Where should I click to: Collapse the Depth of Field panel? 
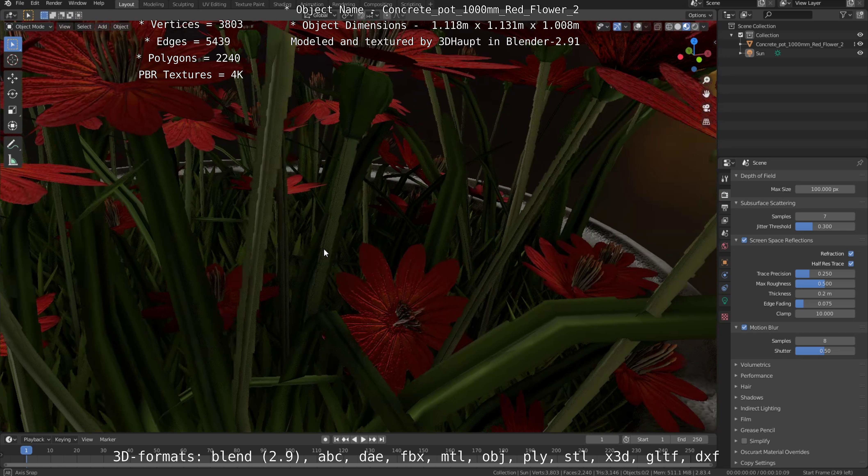click(x=736, y=176)
